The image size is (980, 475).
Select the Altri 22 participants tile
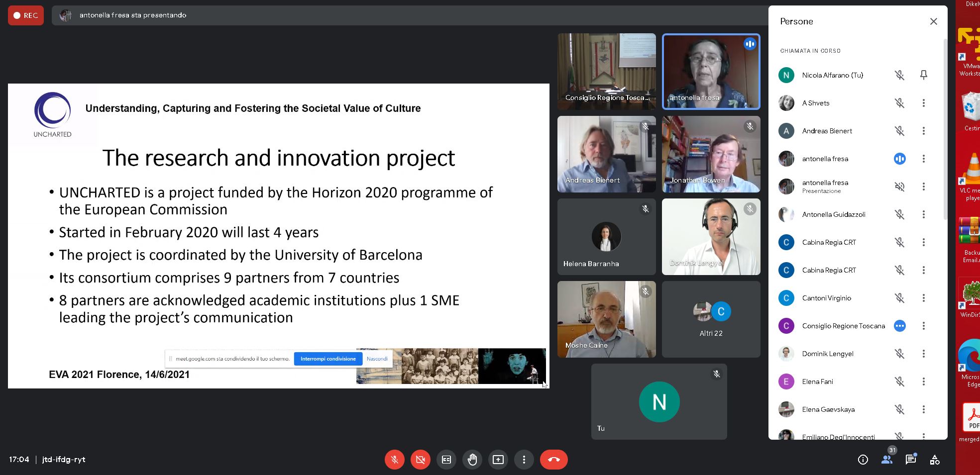click(711, 319)
